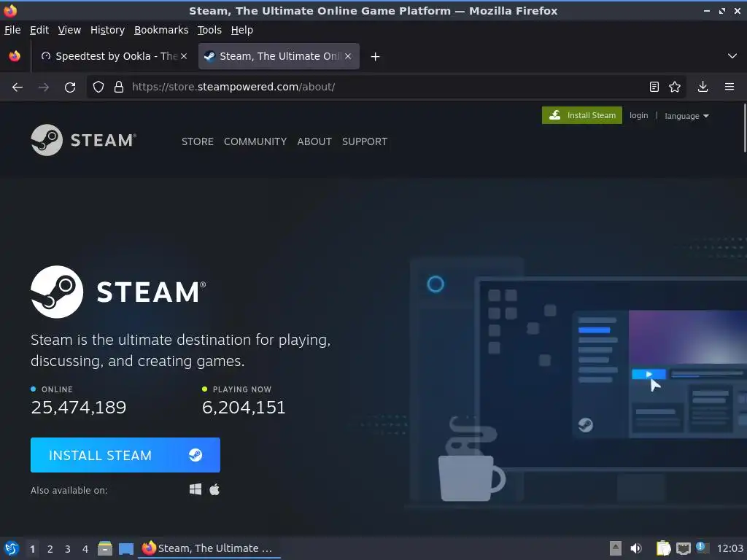The height and width of the screenshot is (560, 747).
Task: Open the Help menu
Action: click(242, 30)
